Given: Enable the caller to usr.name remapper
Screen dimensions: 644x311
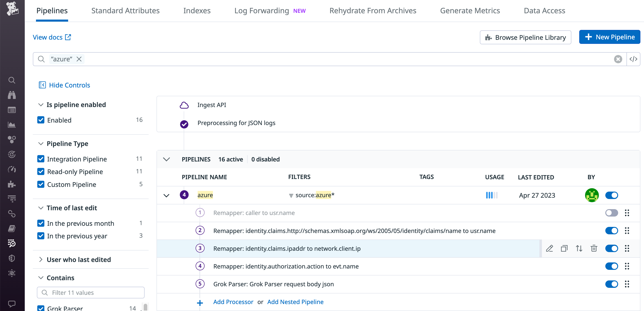Looking at the screenshot, I should (611, 213).
